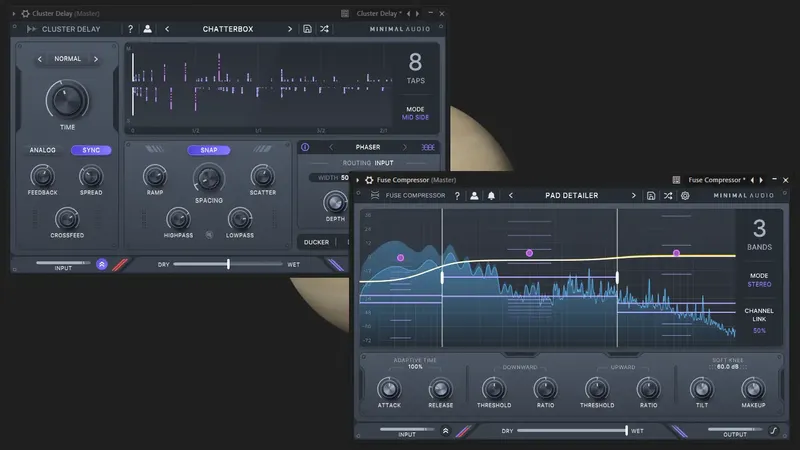
Task: Open the Fuse Compressor preset grid icon in title bar
Action: pos(677,180)
